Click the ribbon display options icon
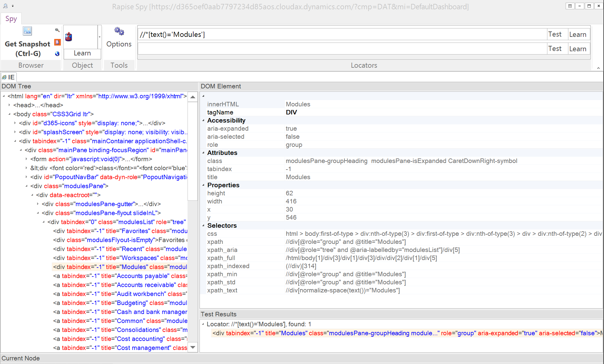Screen dimensions: 604x364 570,6
